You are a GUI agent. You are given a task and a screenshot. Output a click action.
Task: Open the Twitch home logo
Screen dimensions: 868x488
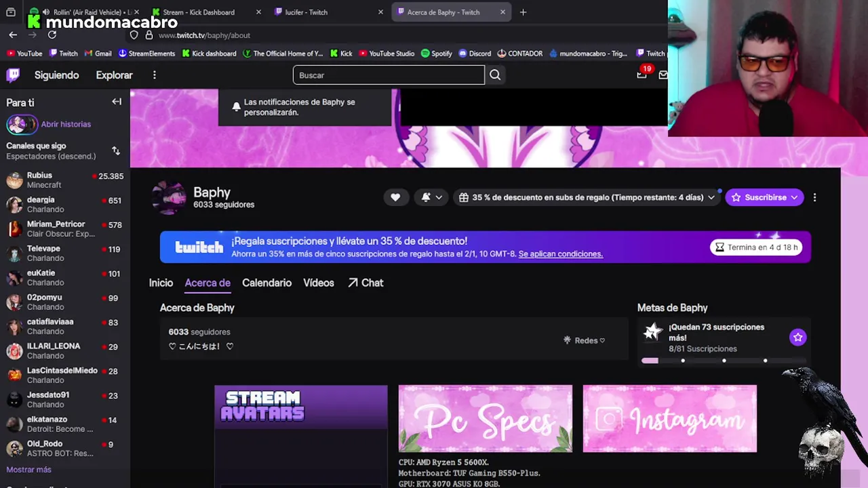[x=13, y=75]
